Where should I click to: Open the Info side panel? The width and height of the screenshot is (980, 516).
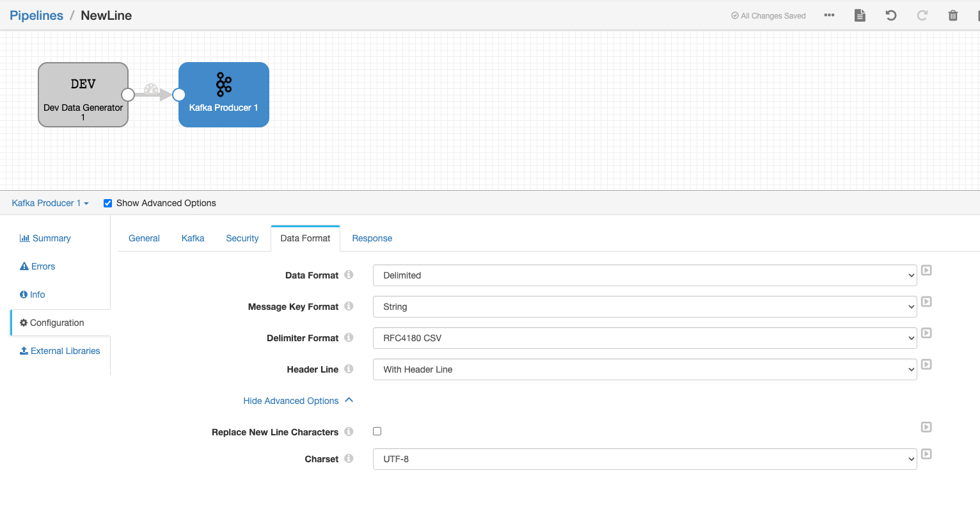(33, 294)
